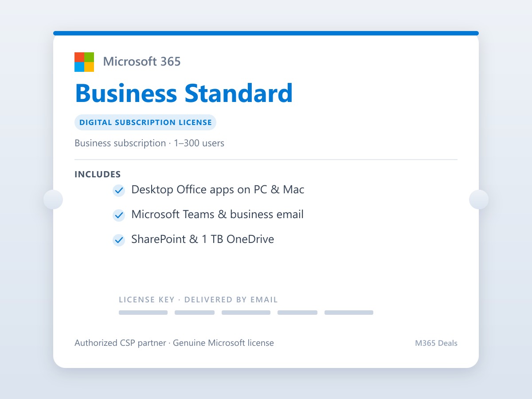Click the Business subscription 1–300 users line
Viewport: 532px width, 399px height.
149,143
